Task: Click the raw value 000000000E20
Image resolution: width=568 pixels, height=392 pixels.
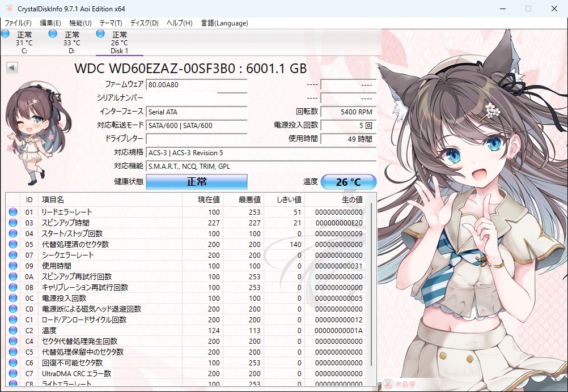Action: coord(339,223)
